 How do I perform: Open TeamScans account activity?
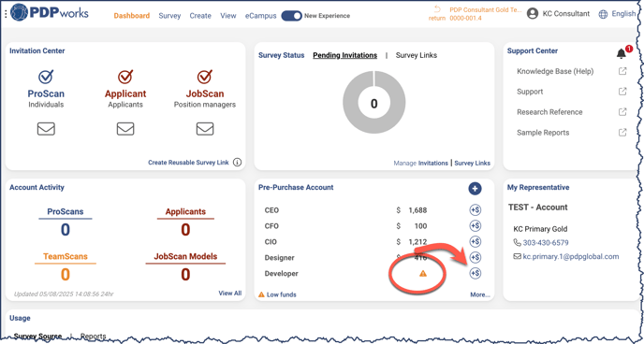[x=66, y=267]
